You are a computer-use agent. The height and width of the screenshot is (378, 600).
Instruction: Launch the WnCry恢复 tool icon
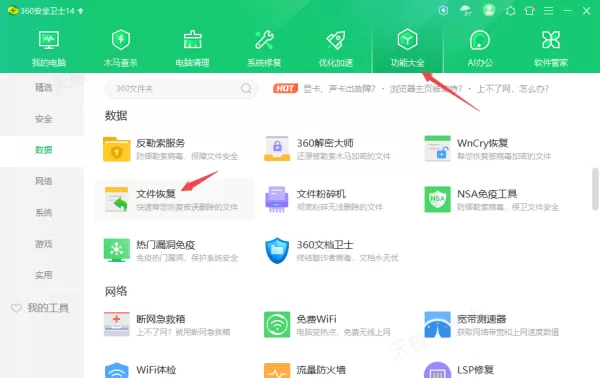[x=437, y=148]
